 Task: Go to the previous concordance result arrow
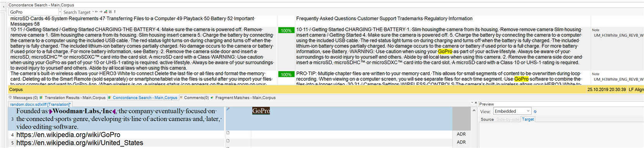click(x=97, y=12)
